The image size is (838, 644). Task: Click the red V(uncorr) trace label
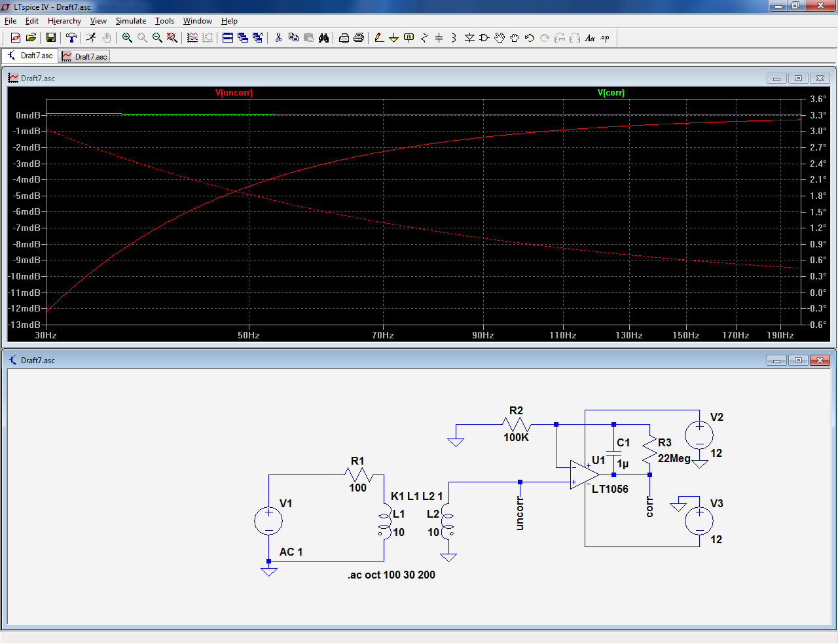coord(234,93)
